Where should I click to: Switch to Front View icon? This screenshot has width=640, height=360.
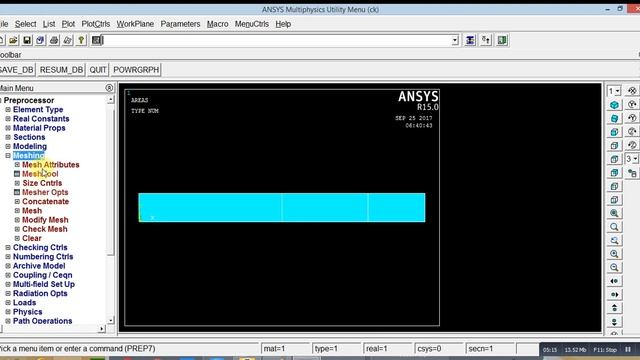click(614, 132)
